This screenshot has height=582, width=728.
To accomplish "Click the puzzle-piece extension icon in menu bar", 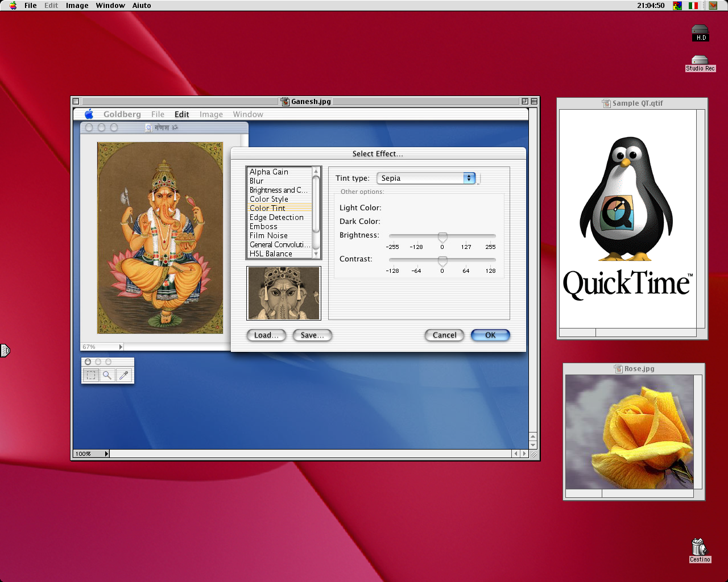I will tap(677, 5).
